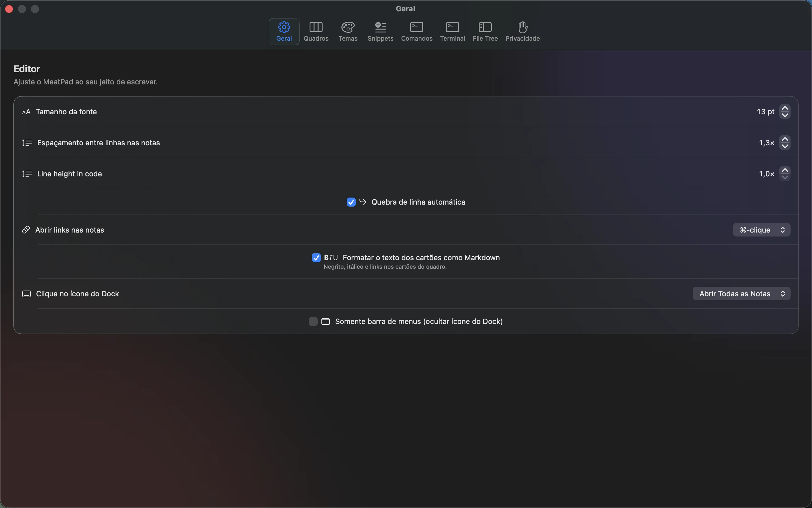Enable Somente barra de menus checkbox
812x508 pixels.
pyautogui.click(x=313, y=321)
